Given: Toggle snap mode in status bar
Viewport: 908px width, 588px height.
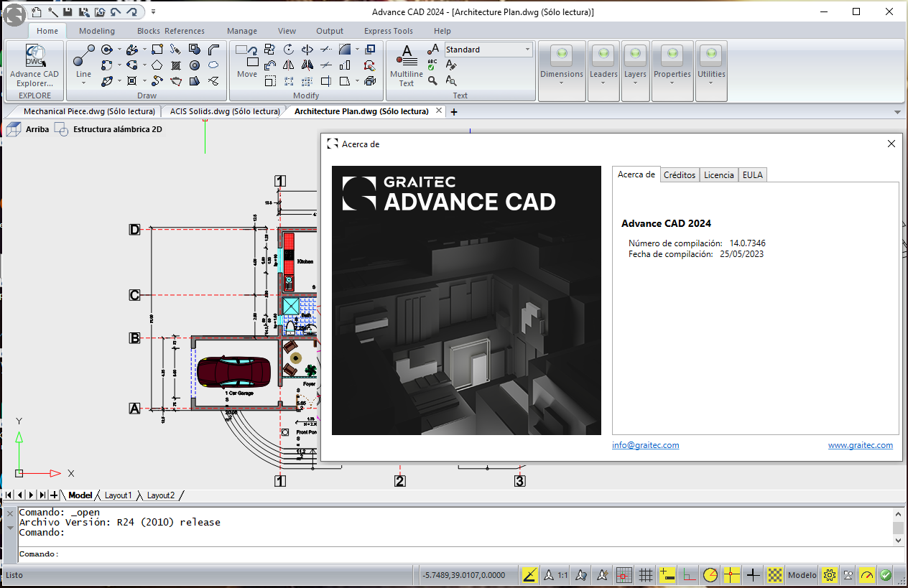Looking at the screenshot, I should pyautogui.click(x=624, y=574).
